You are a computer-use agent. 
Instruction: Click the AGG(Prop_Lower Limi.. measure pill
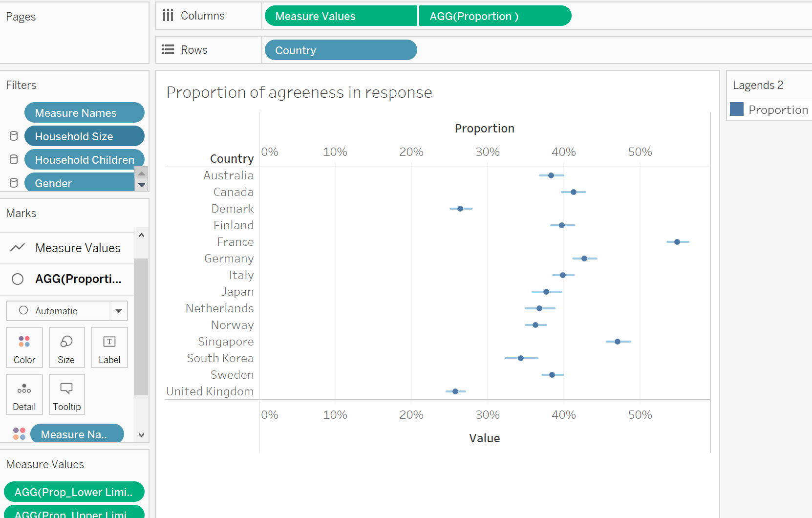pyautogui.click(x=74, y=492)
